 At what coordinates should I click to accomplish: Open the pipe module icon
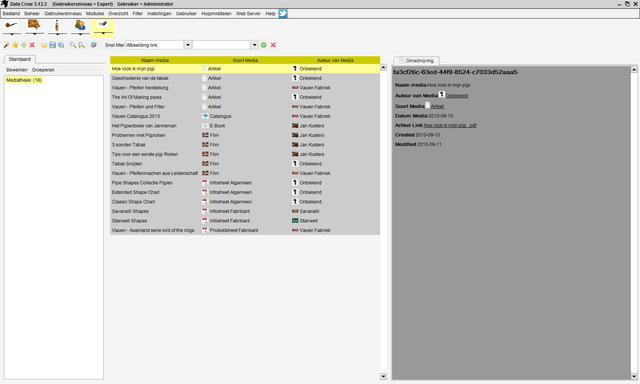coord(11,26)
